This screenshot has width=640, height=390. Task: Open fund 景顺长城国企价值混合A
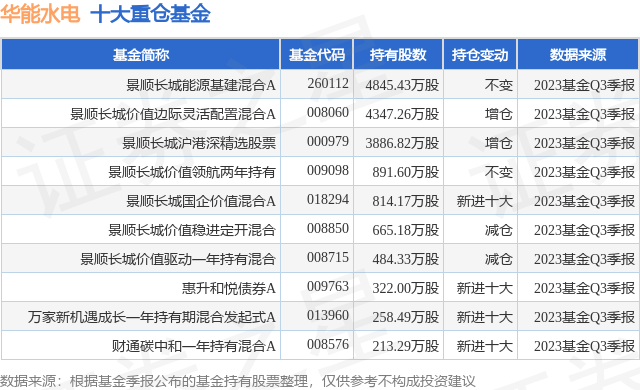click(x=201, y=201)
